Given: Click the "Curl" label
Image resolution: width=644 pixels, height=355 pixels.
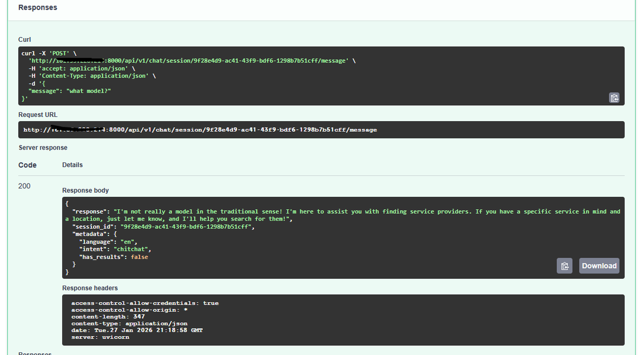Looking at the screenshot, I should pos(25,40).
